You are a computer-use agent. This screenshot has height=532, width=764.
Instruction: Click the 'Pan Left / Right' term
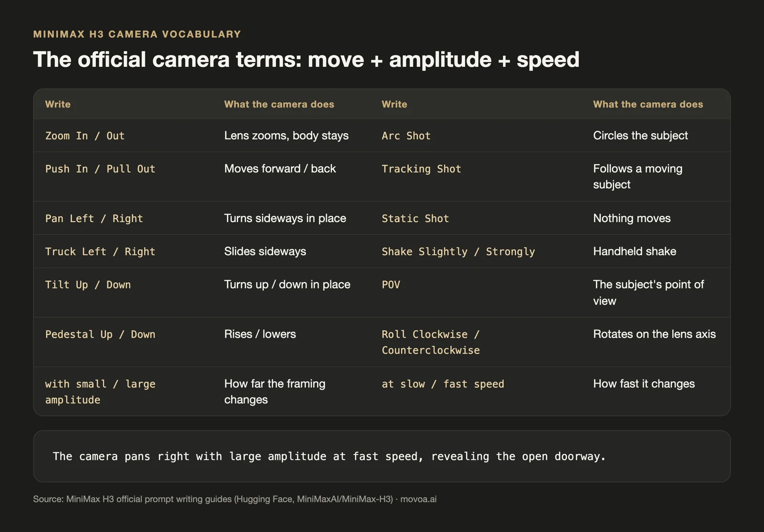pyautogui.click(x=94, y=219)
